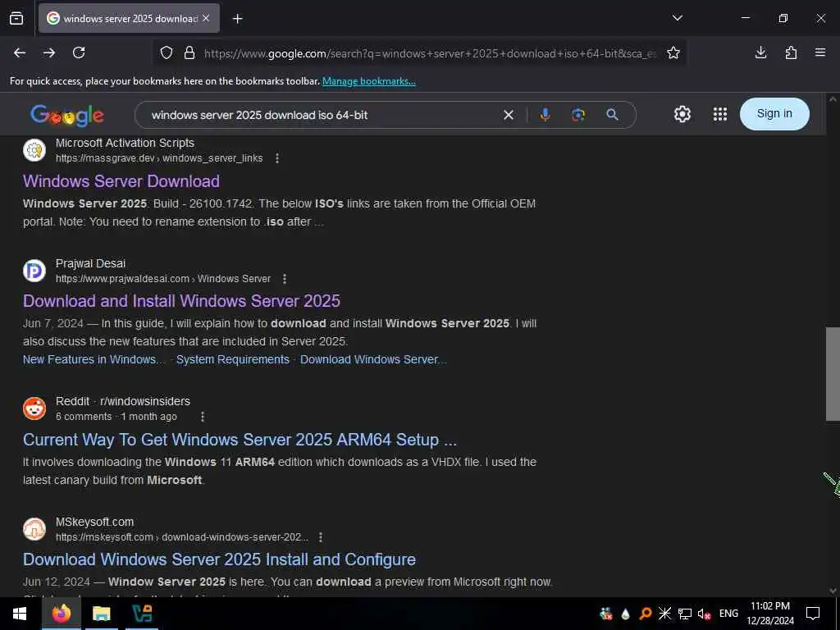Open the third pinned taskbar app
Screen dimensions: 840x630
pos(142,614)
